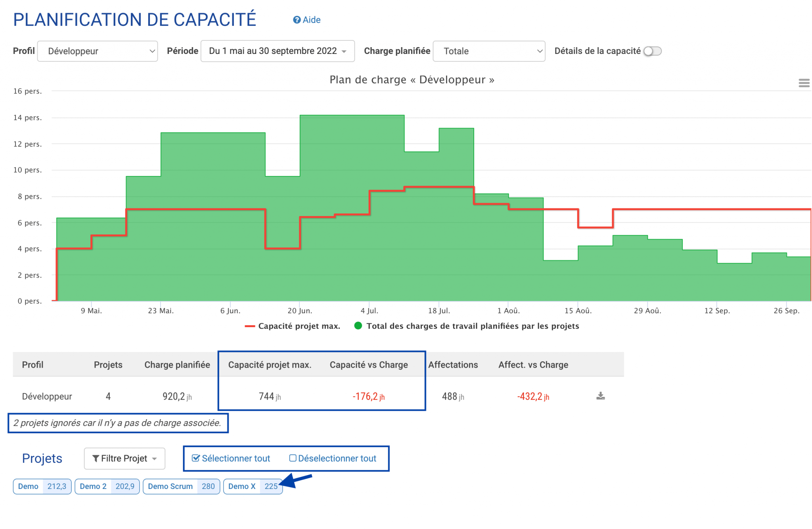This screenshot has height=529, width=812.
Task: Click the green legend circle for planned workload
Action: [x=358, y=326]
